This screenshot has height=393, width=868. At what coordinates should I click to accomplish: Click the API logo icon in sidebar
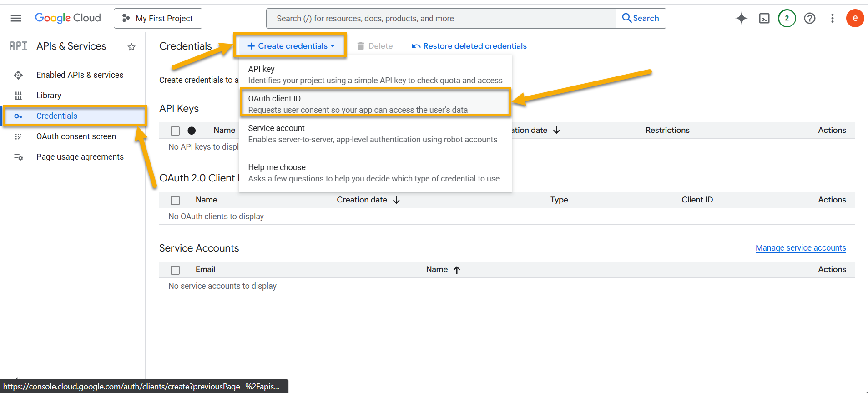tap(18, 46)
